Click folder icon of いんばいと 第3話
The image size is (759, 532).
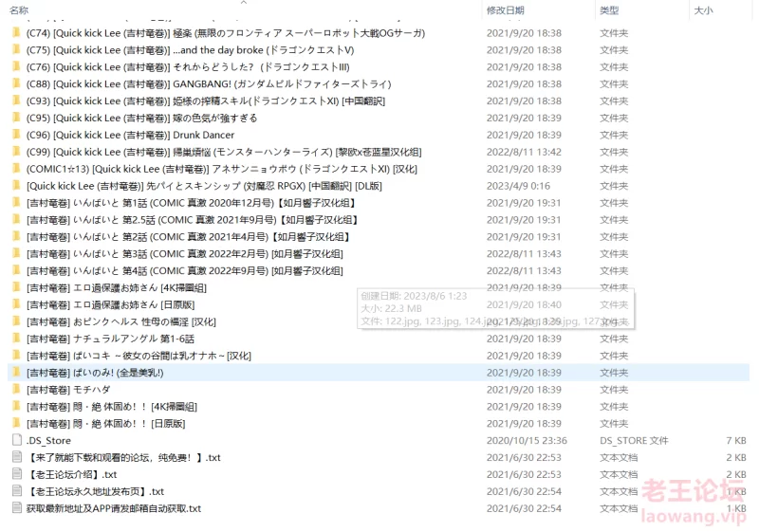click(x=16, y=253)
